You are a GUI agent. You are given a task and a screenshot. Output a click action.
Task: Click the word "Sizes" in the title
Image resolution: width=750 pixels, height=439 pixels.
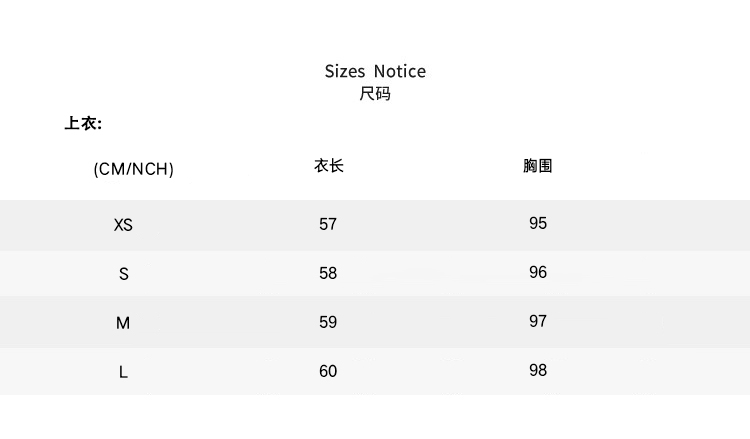click(345, 71)
